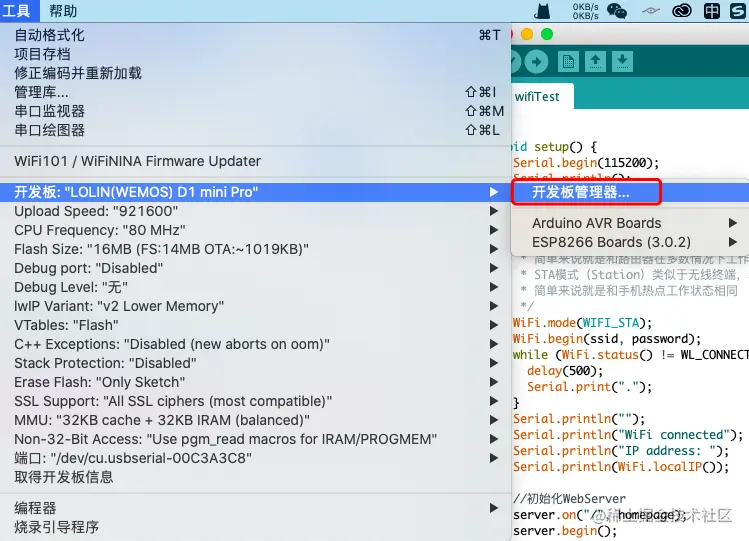Expand VTables "Flash" submenu
749x541 pixels.
click(x=256, y=325)
